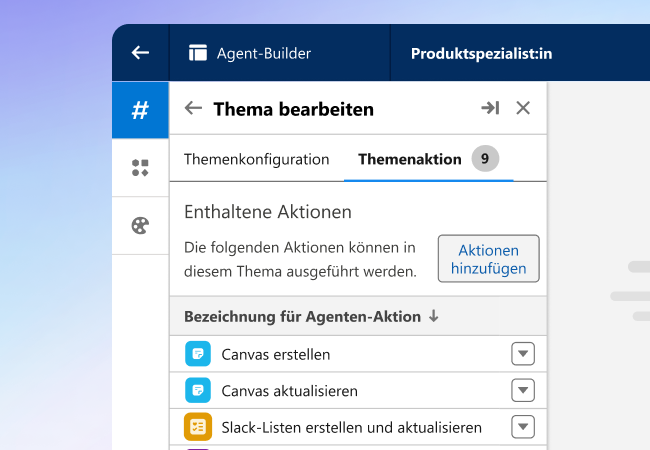Select the Canvas erstellen text
This screenshot has width=650, height=450.
tap(276, 355)
